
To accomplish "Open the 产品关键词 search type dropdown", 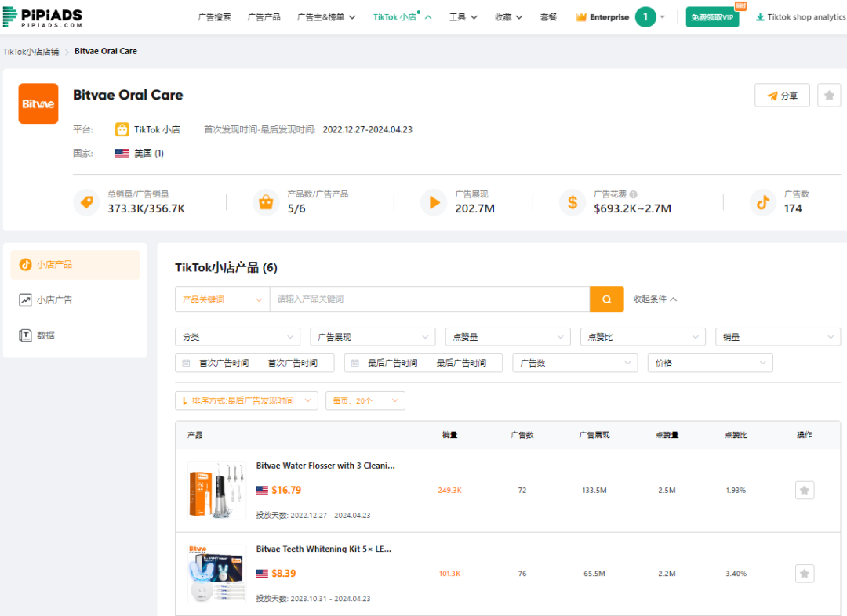I will 223,299.
